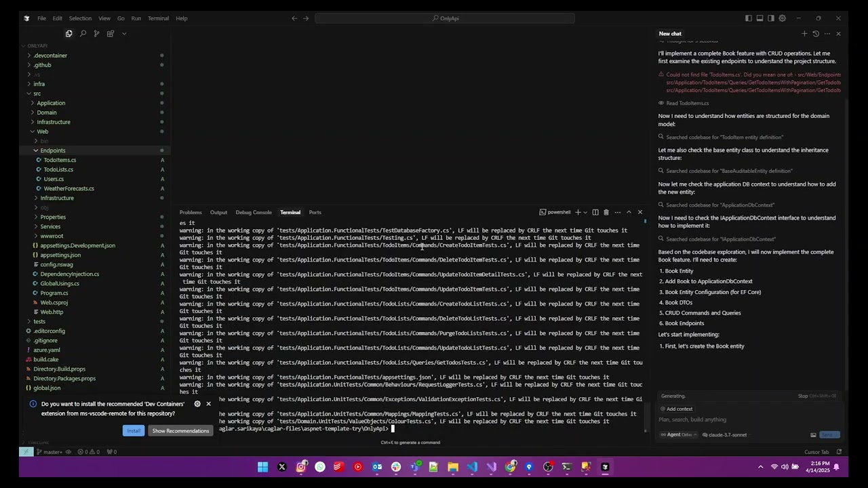868x488 pixels.
Task: Split the terminal
Action: tap(595, 212)
